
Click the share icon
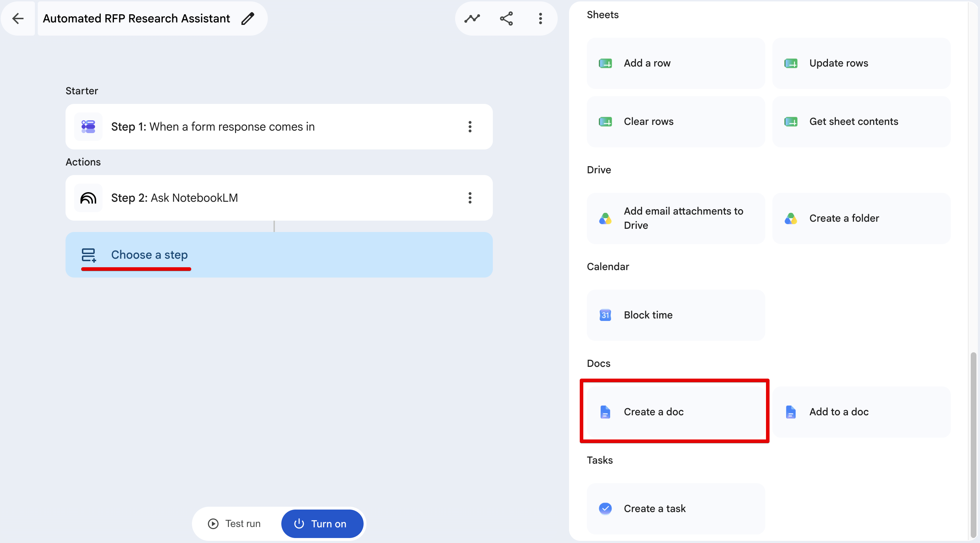click(x=506, y=18)
